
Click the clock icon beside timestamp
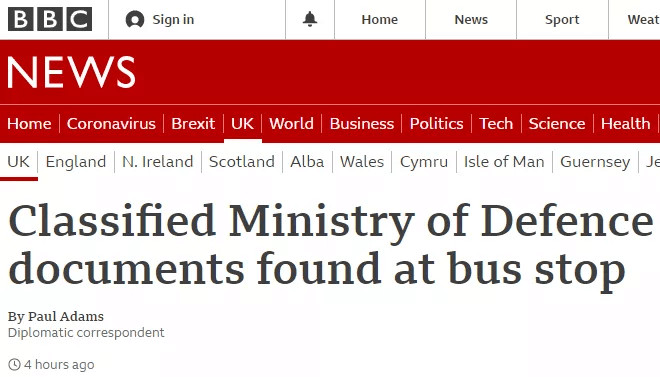14,364
